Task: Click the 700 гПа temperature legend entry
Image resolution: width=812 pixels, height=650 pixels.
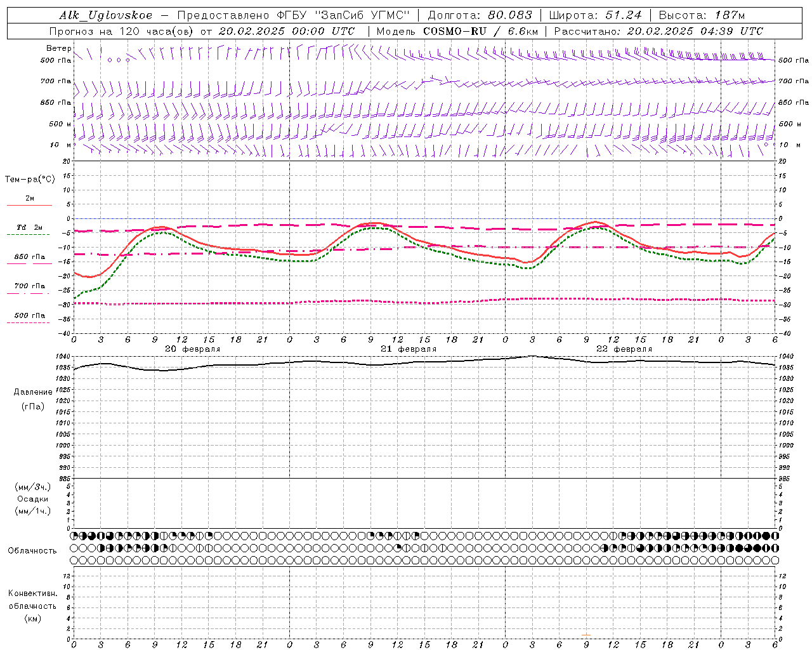Action: 30,286
